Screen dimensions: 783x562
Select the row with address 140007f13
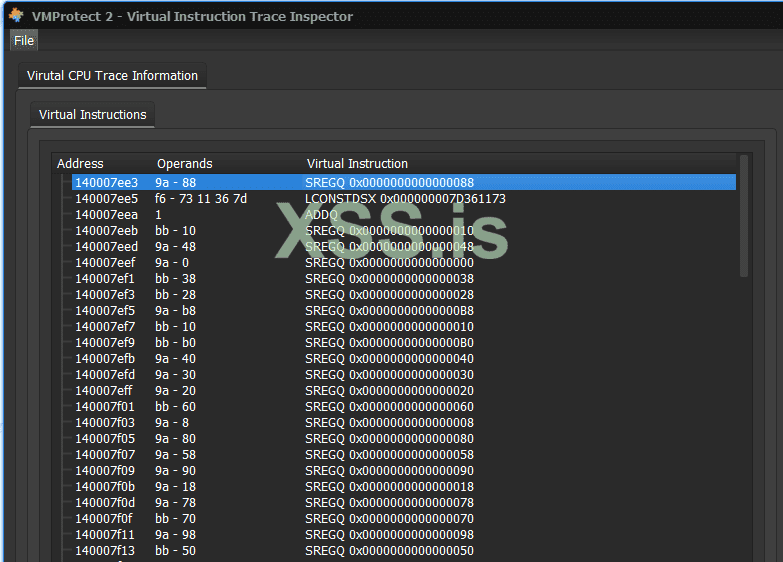tap(403, 550)
